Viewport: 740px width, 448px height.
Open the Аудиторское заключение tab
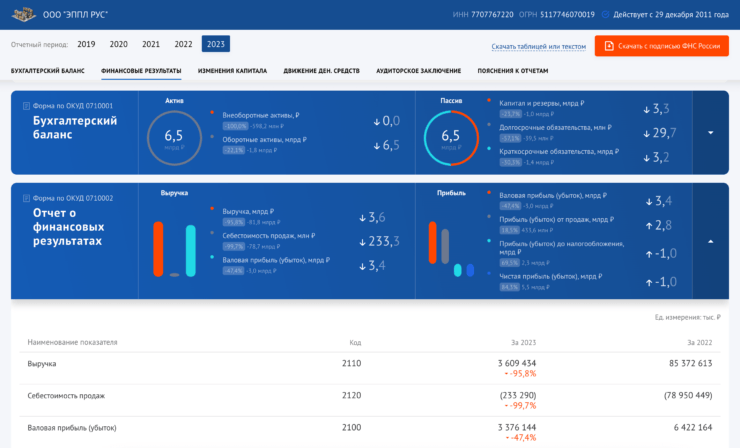click(x=418, y=71)
